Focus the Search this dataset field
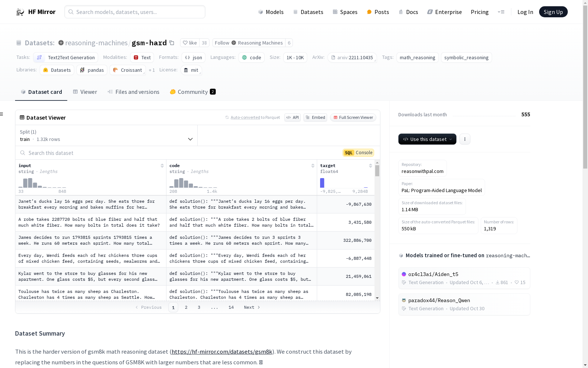The image size is (588, 368). tap(176, 153)
